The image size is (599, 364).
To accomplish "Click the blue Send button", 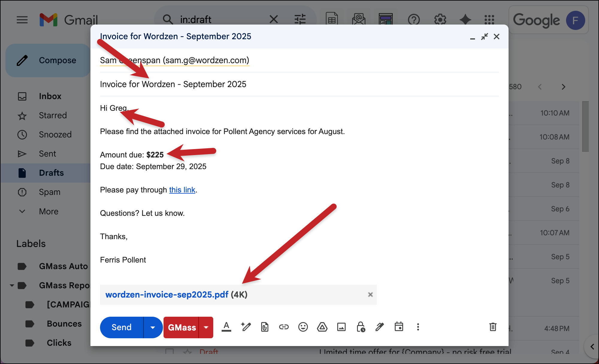I will coord(122,327).
